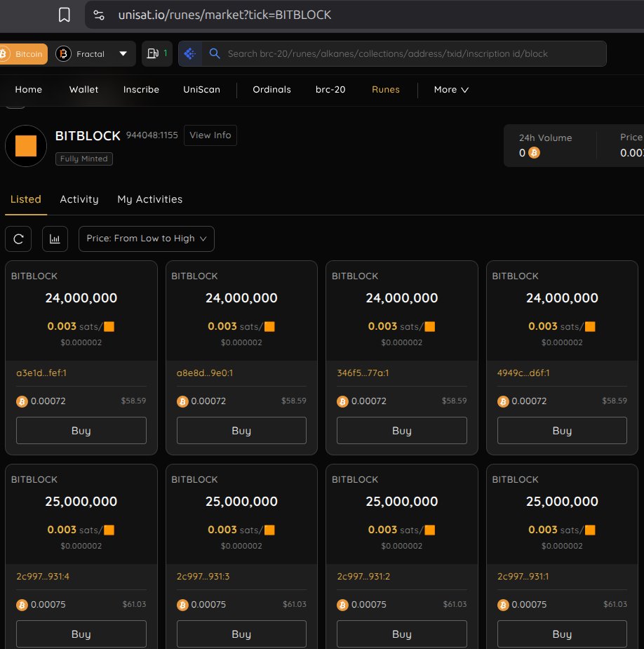Click bitcoin icon in 4949c...d6f:1 card
The image size is (644, 649).
tap(503, 401)
